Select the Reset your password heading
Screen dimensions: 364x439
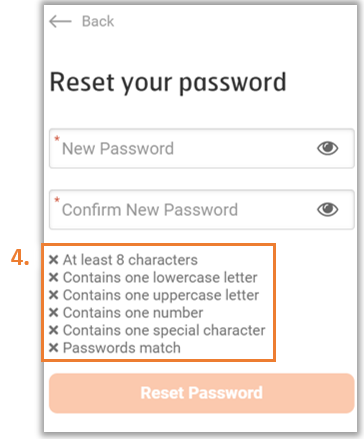(168, 82)
